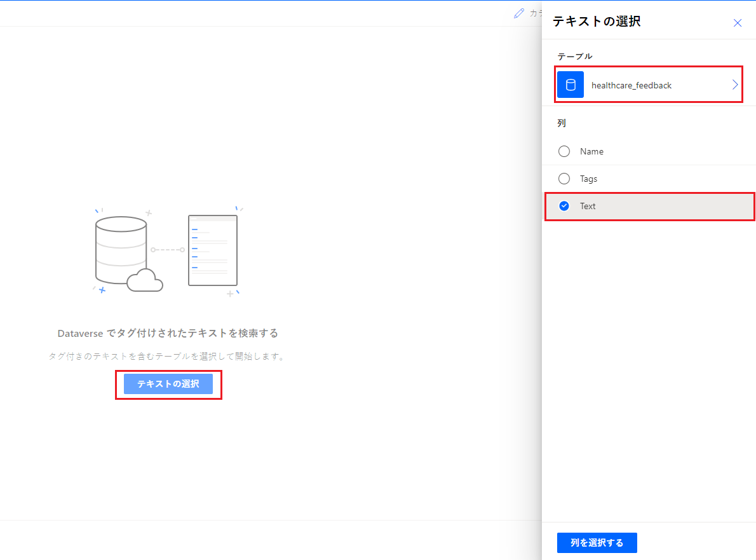Expand healthcare_feedback with the right chevron
The width and height of the screenshot is (756, 560).
pos(735,85)
